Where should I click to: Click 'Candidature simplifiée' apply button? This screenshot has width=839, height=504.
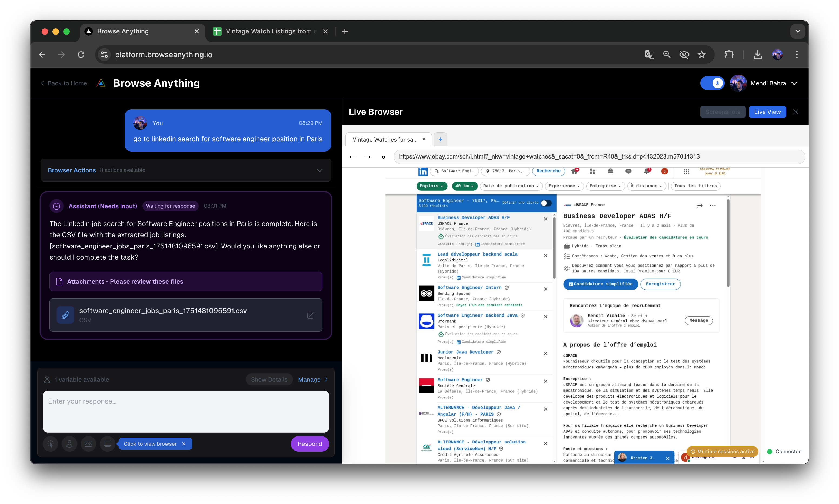(x=600, y=284)
